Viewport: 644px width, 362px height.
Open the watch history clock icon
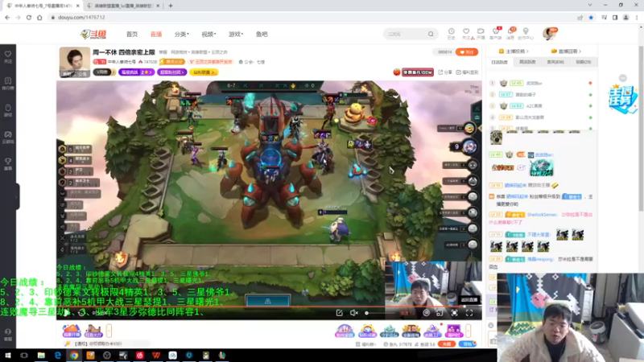(451, 34)
